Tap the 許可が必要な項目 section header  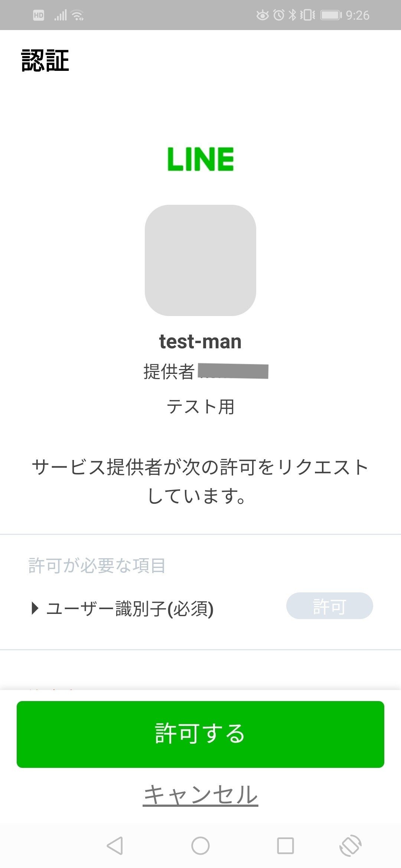(x=97, y=566)
